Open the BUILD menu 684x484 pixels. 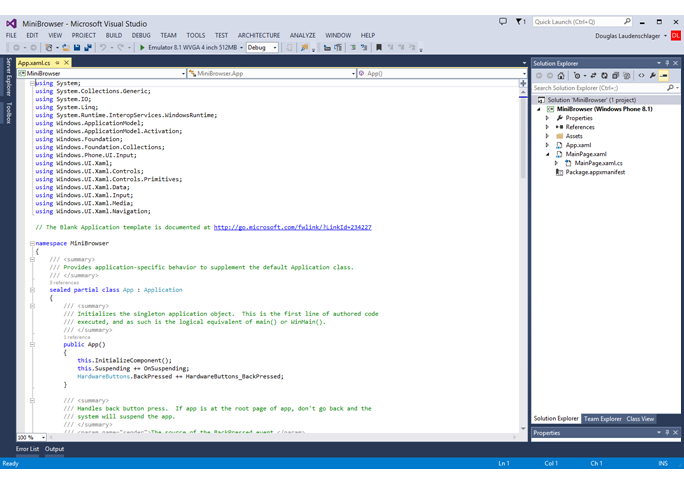coord(114,35)
